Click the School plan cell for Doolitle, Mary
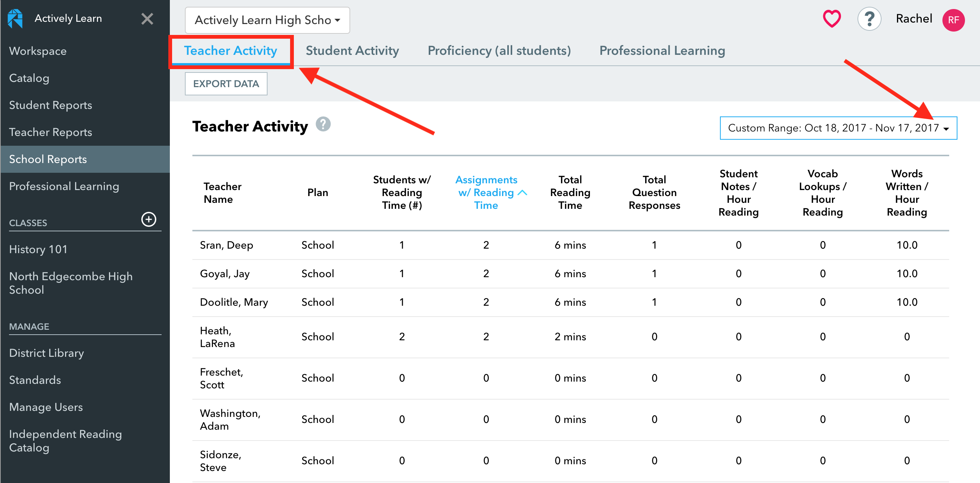980x483 pixels. tap(318, 302)
